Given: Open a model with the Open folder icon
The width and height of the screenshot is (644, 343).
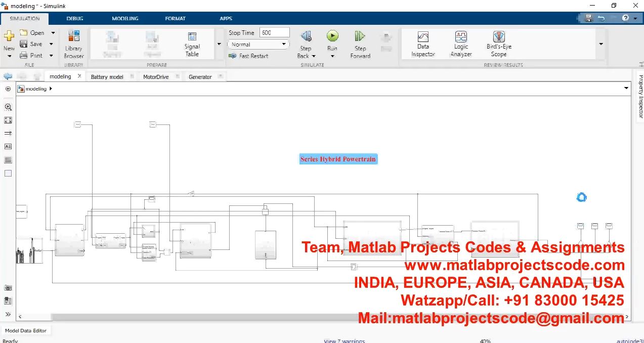Looking at the screenshot, I should [24, 33].
